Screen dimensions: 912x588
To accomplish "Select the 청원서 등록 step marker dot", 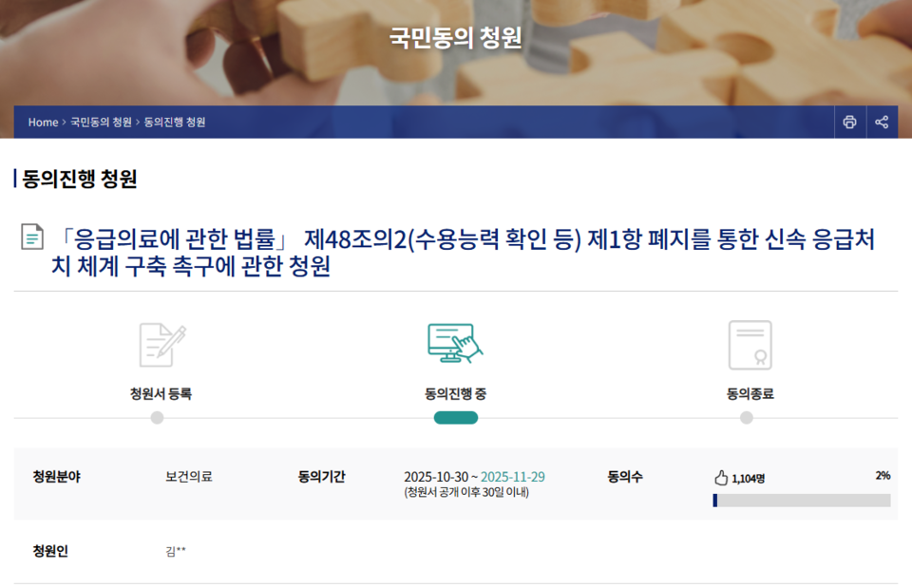I will click(x=159, y=415).
